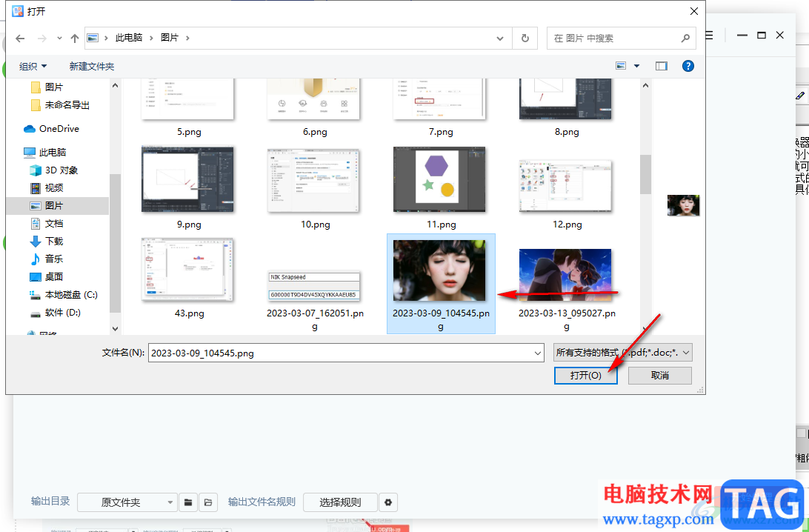809x532 pixels.
Task: Cancel the dialog with 取消
Action: [660, 375]
